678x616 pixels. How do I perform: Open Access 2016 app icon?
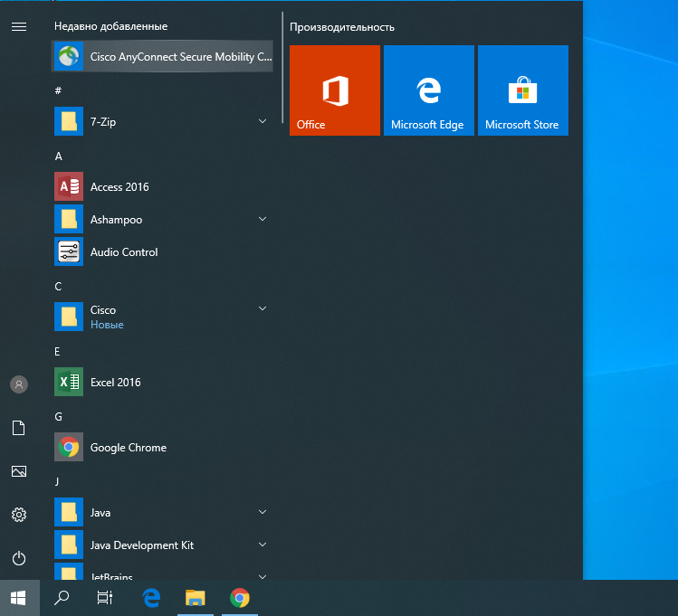coord(69,186)
